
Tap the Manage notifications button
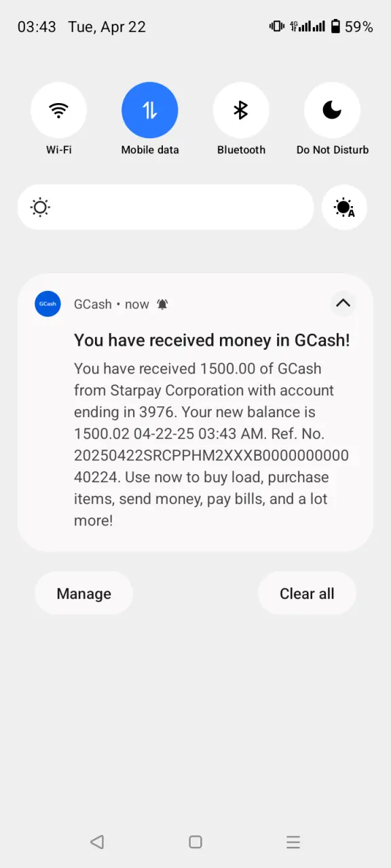pos(83,593)
